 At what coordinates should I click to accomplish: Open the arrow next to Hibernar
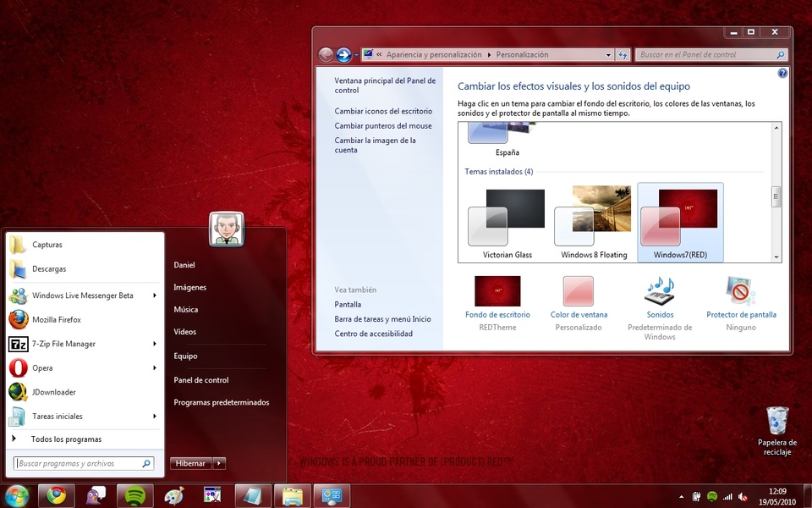click(219, 463)
